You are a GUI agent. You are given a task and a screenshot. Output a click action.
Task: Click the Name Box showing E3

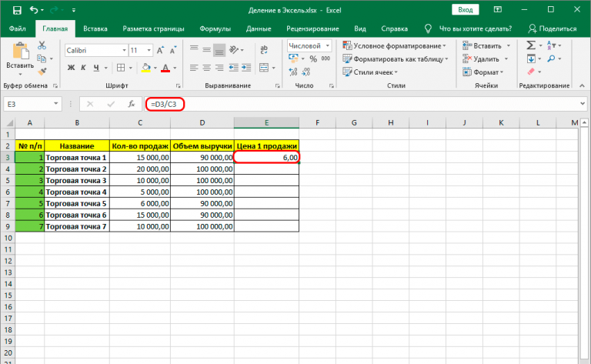point(28,104)
